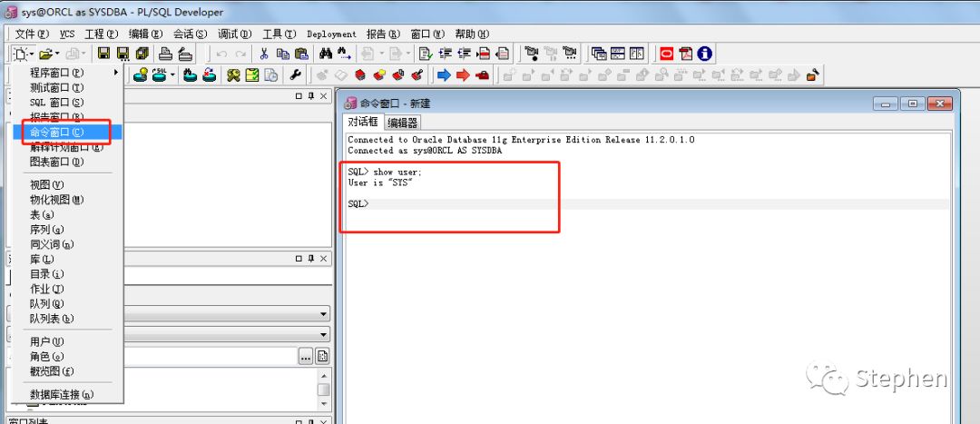Image resolution: width=980 pixels, height=424 pixels.
Task: Float the top left docked panel
Action: click(x=299, y=95)
